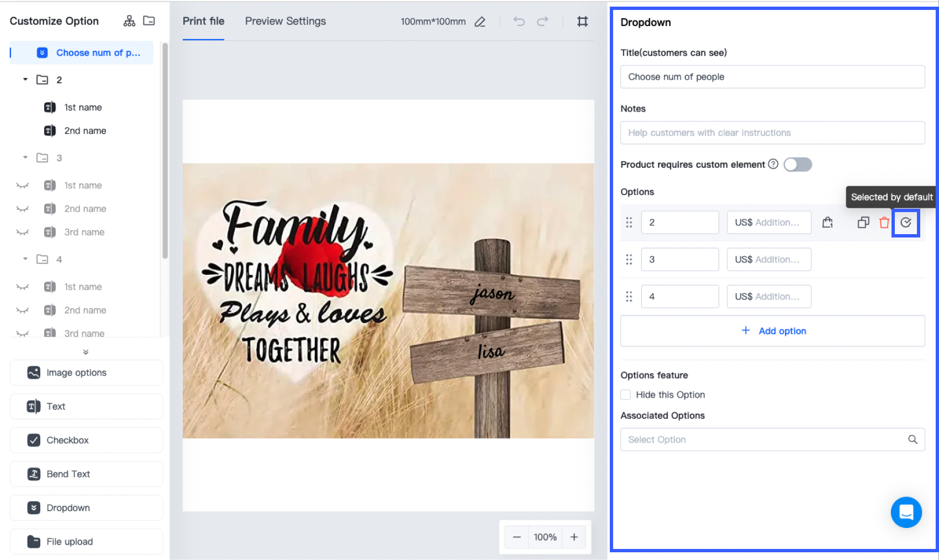Image resolution: width=939 pixels, height=560 pixels.
Task: Check the Hide this Option checkbox
Action: click(x=626, y=395)
